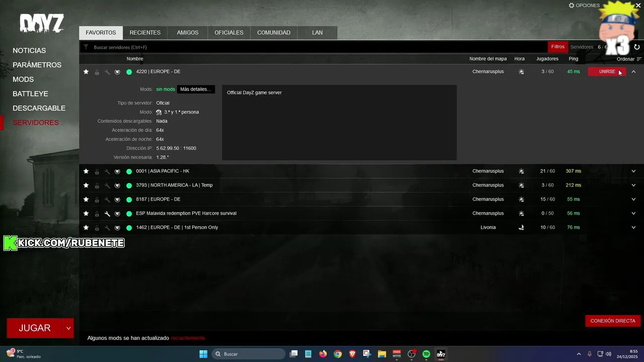Click UNIRSE to join 4220 server
This screenshot has width=644, height=362.
(x=607, y=72)
